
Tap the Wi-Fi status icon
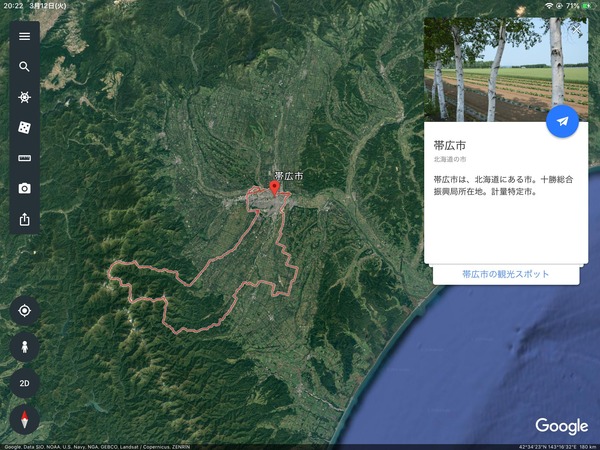549,6
